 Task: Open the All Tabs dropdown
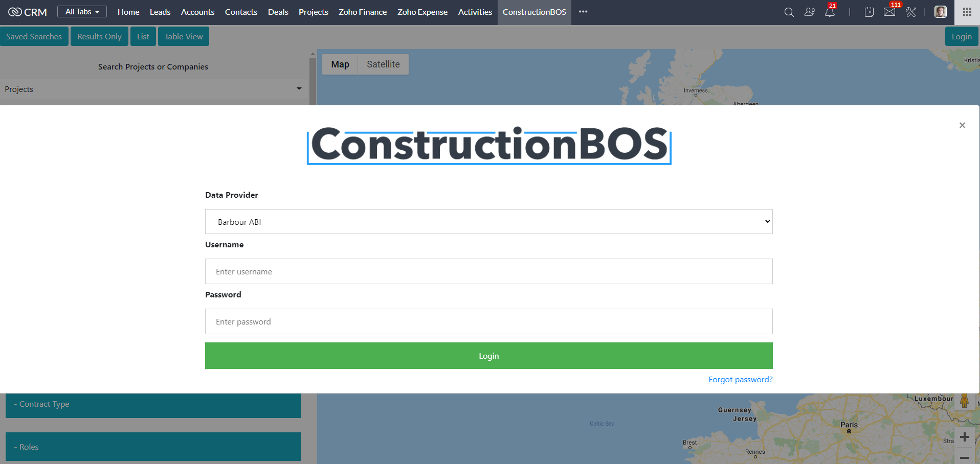coord(82,12)
